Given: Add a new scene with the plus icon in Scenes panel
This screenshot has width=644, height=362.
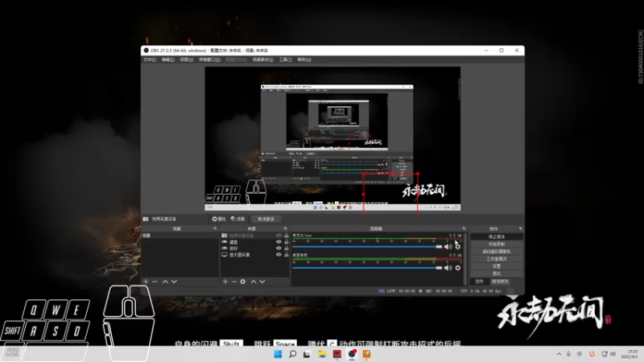Looking at the screenshot, I should coord(146,282).
